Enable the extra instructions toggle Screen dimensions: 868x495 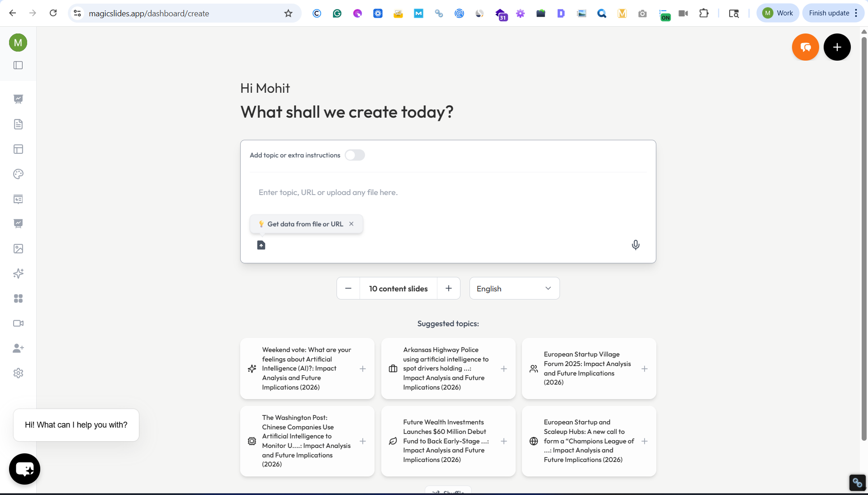355,155
